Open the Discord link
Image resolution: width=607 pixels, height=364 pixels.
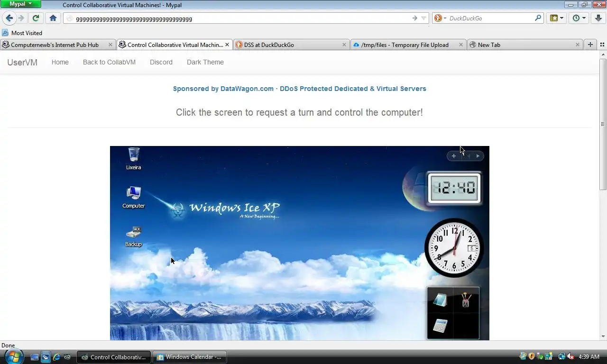161,62
